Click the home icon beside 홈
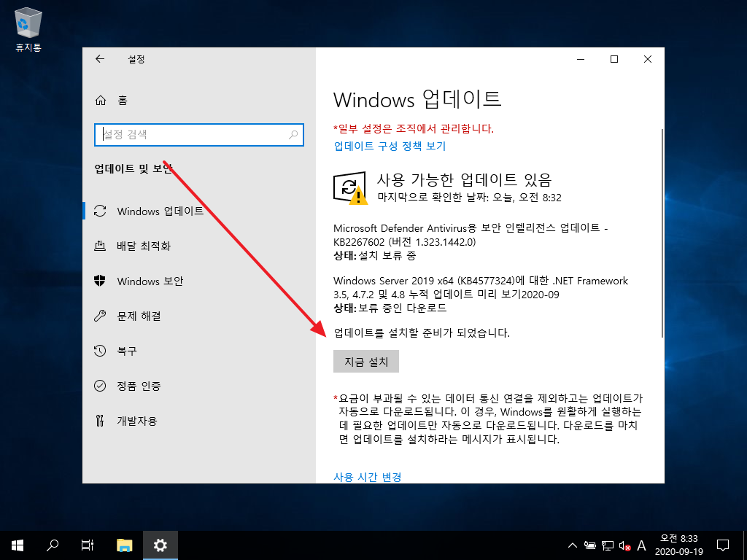This screenshot has height=560, width=747. [101, 100]
